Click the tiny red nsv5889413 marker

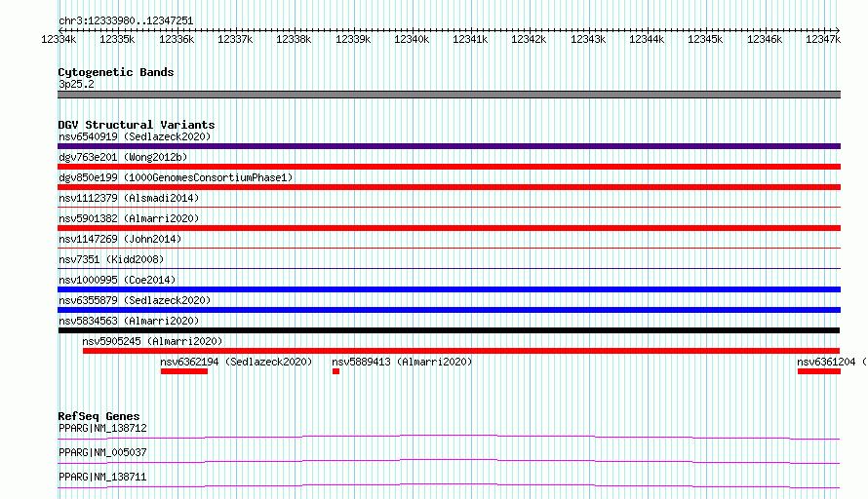(x=336, y=371)
